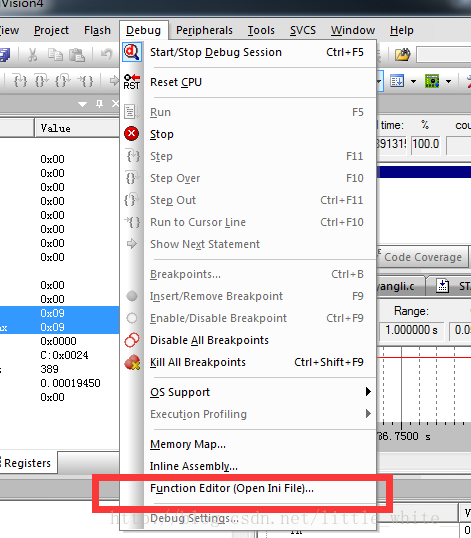This screenshot has width=471, height=538.
Task: Click the Paste clipboard toolbar icon
Action: point(77,55)
